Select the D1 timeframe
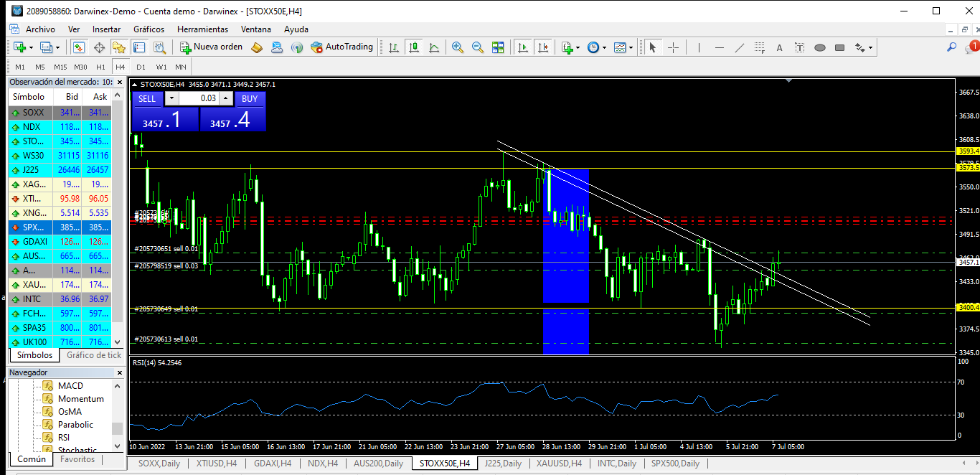Viewport: 980px width, 475px height. pos(141,67)
